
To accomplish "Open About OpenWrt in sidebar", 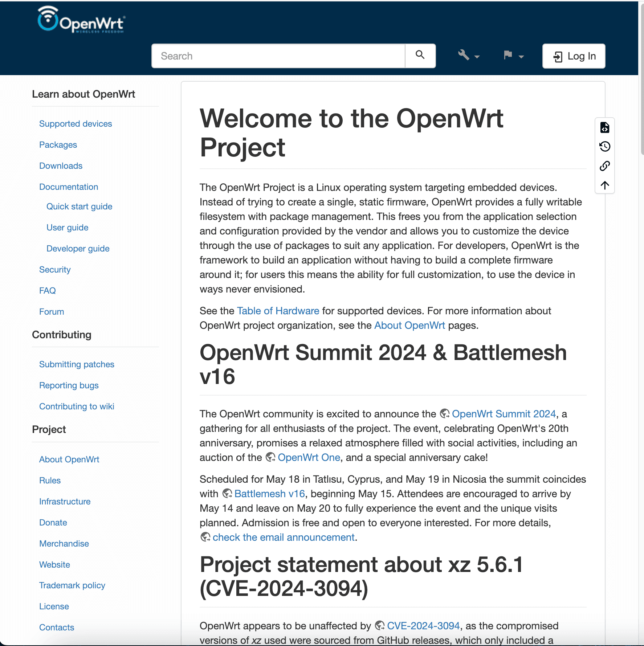I will coord(69,459).
